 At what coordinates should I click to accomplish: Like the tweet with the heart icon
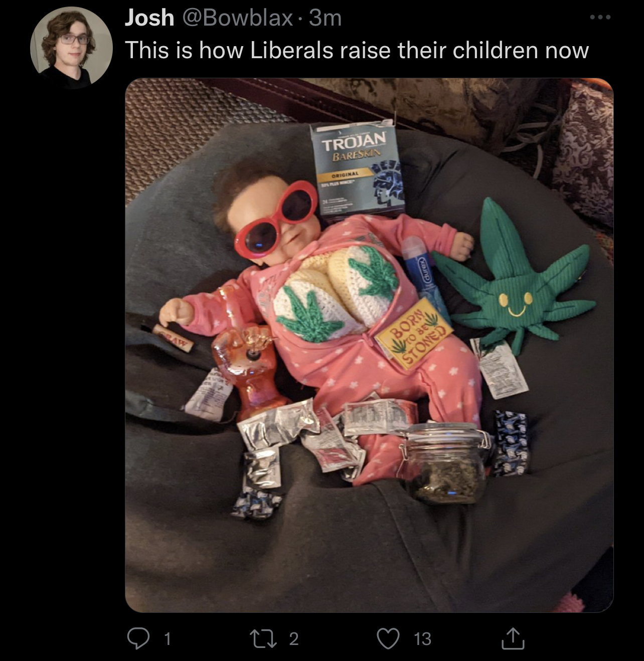tap(388, 638)
